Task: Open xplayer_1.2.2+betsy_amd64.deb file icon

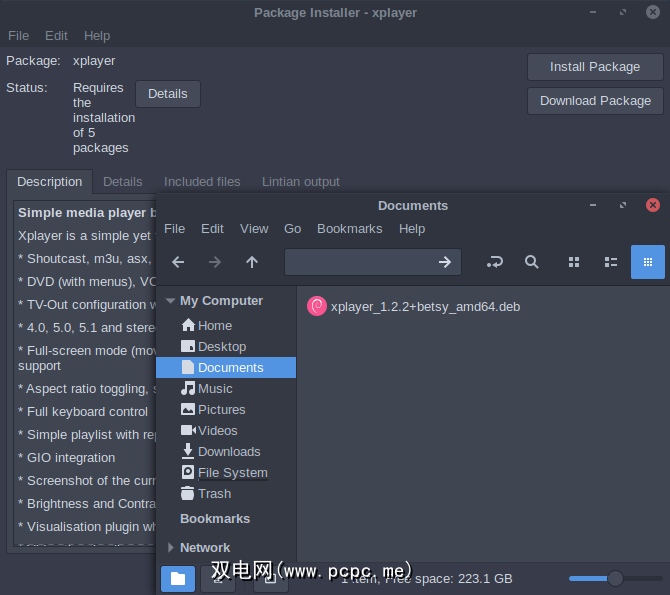Action: coord(317,306)
